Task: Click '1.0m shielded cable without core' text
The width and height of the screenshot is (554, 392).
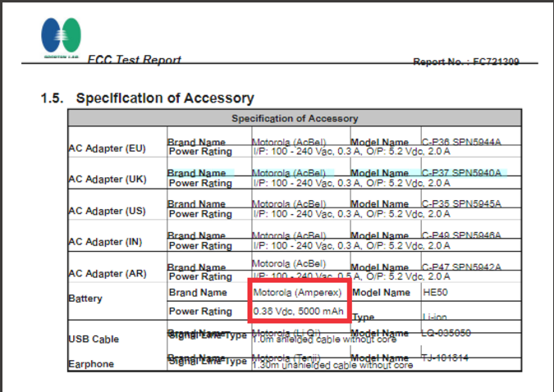Action: coord(324,340)
